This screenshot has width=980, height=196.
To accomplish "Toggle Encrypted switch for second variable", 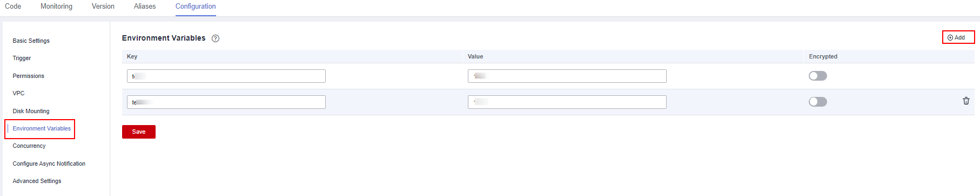I will [817, 102].
